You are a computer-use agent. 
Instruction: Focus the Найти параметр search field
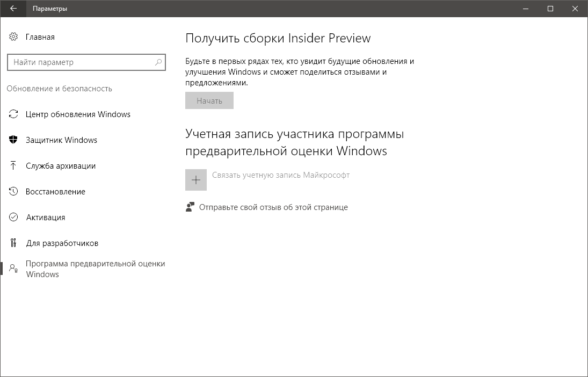point(86,62)
